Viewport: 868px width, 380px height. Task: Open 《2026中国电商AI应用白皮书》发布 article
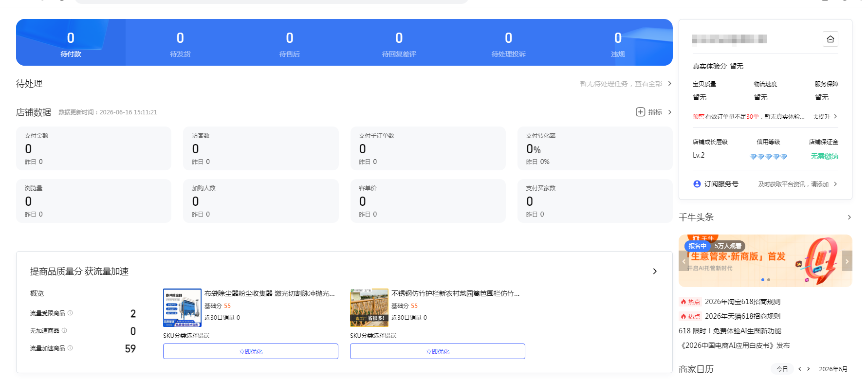(734, 345)
